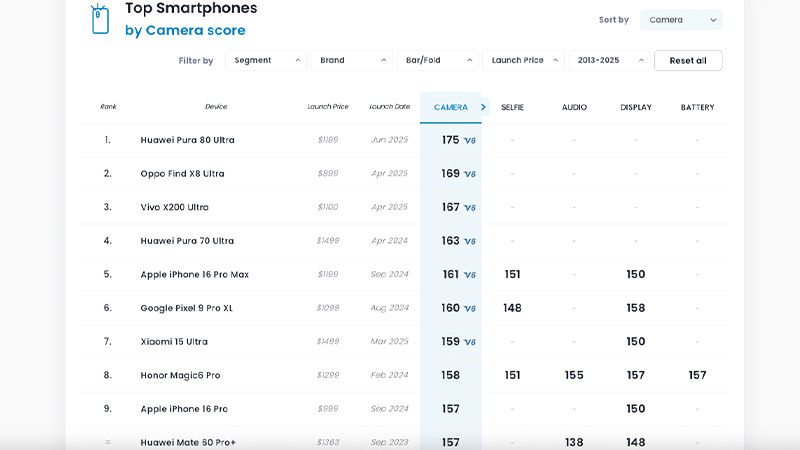Image resolution: width=800 pixels, height=450 pixels.
Task: Click selfie score 151 for Apple iPhone 16 Pro Max
Action: click(512, 274)
